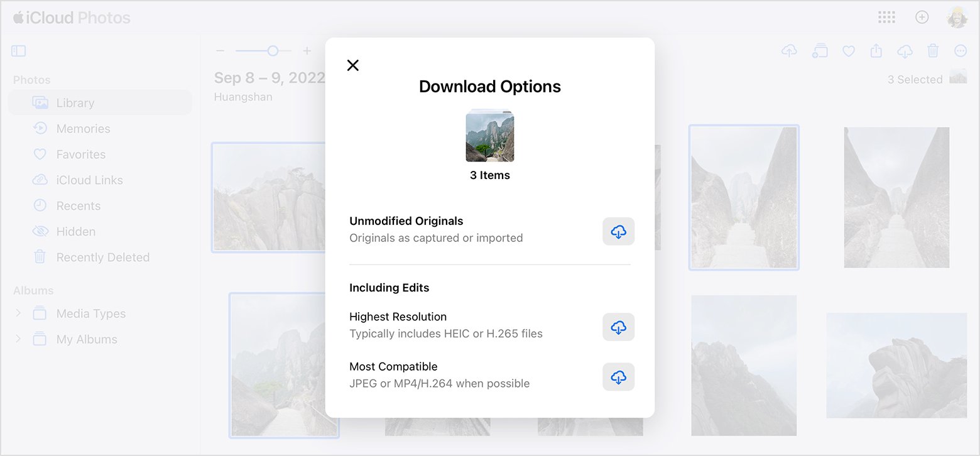Open the more options ellipsis menu
The width and height of the screenshot is (980, 456).
click(x=960, y=51)
